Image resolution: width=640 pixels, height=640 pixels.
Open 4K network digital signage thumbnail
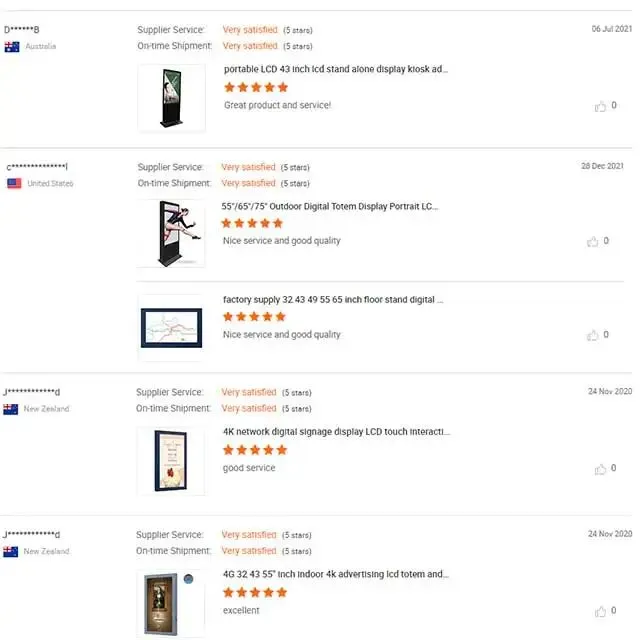(171, 460)
